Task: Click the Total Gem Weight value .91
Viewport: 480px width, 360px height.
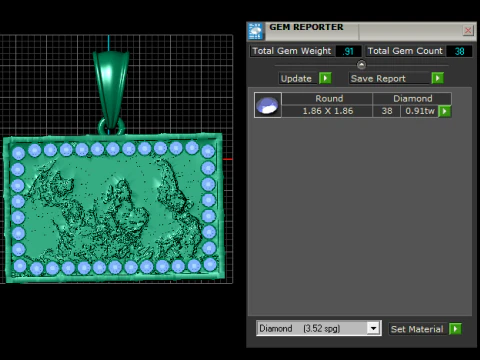Action: tap(348, 51)
